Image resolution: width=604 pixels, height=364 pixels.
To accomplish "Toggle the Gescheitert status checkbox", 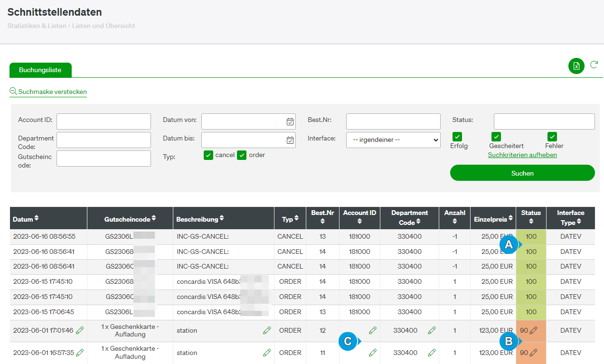I will pyautogui.click(x=496, y=137).
